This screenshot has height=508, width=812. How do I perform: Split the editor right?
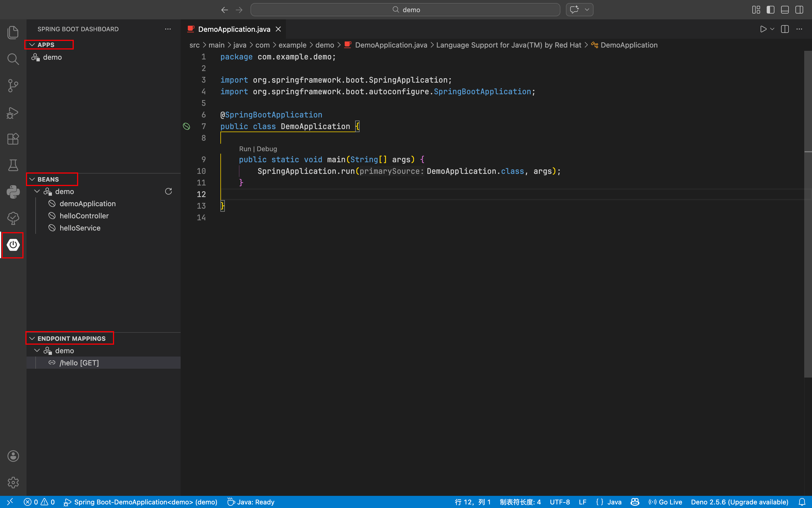point(785,29)
